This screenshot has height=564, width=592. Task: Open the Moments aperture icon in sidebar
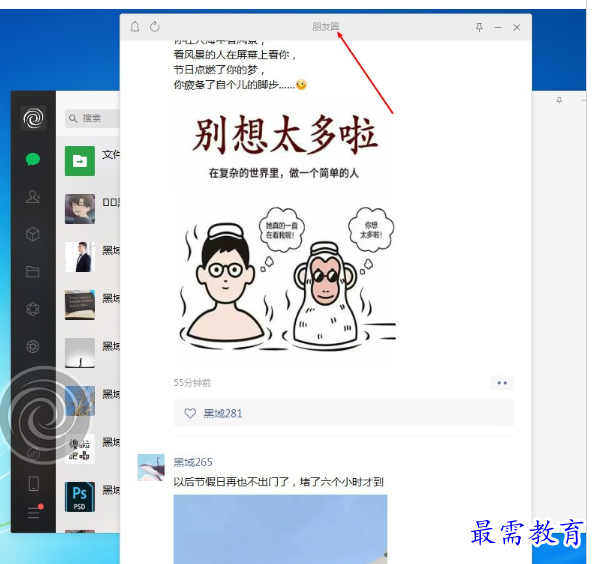click(33, 346)
